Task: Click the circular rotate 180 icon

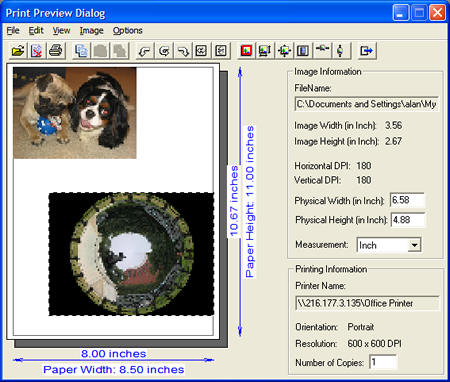Action: point(164,51)
